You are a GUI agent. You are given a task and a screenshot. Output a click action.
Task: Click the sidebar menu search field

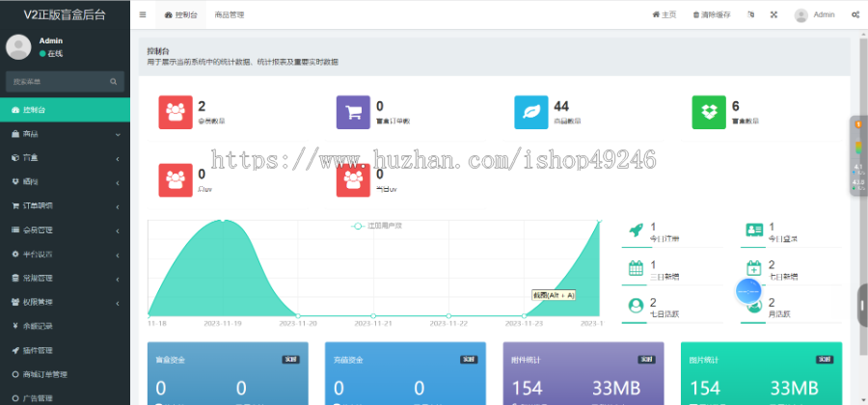click(x=65, y=81)
